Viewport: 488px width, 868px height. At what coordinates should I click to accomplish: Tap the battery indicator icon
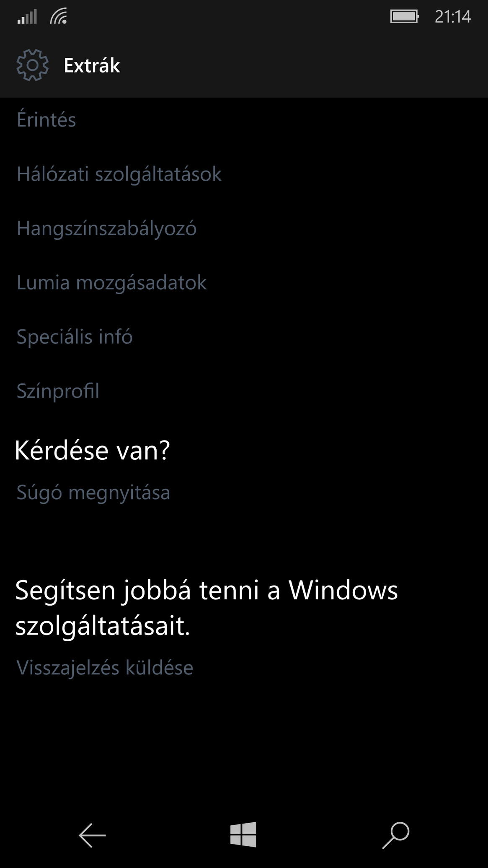[404, 16]
